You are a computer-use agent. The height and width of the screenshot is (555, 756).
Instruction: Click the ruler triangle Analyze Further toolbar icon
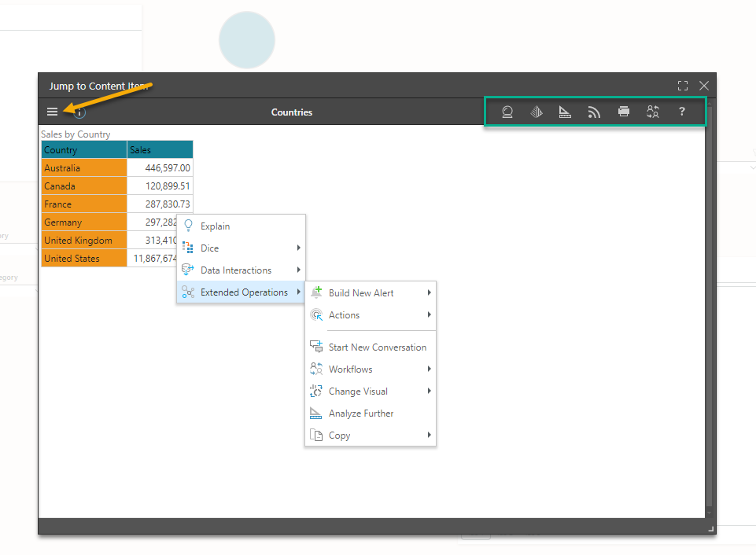[x=565, y=112]
